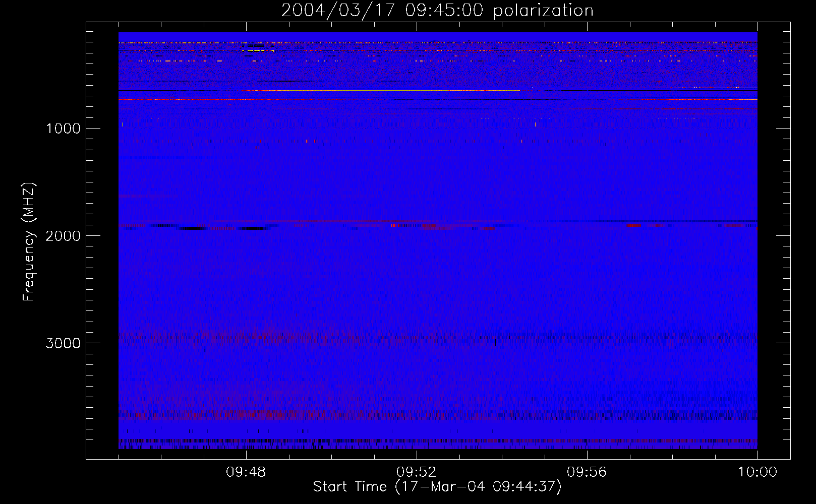Screen dimensions: 816x504
Task: Click the 10:00 time tick label
Action: click(757, 472)
